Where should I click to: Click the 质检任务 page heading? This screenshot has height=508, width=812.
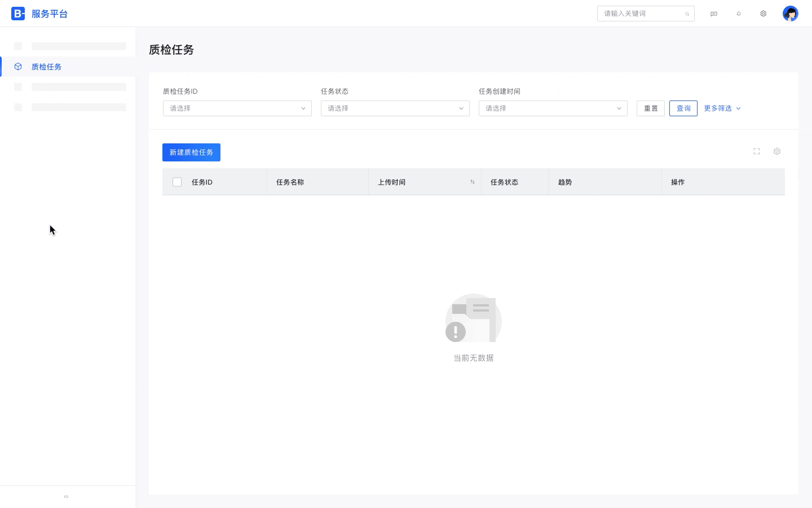(171, 50)
